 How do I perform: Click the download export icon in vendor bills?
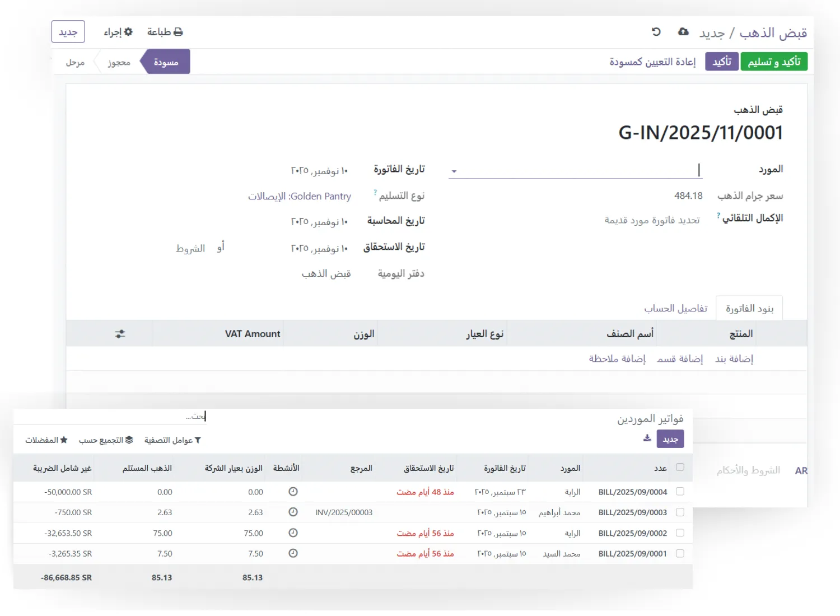tap(647, 438)
